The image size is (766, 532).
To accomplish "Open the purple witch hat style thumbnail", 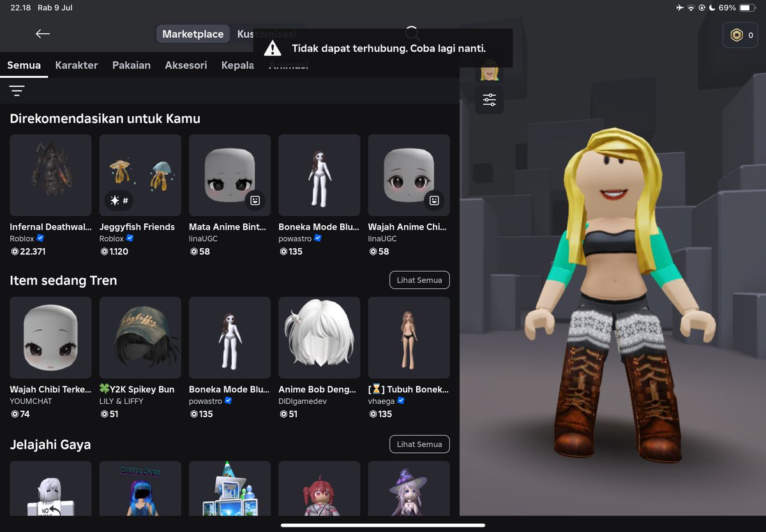I will point(409,489).
